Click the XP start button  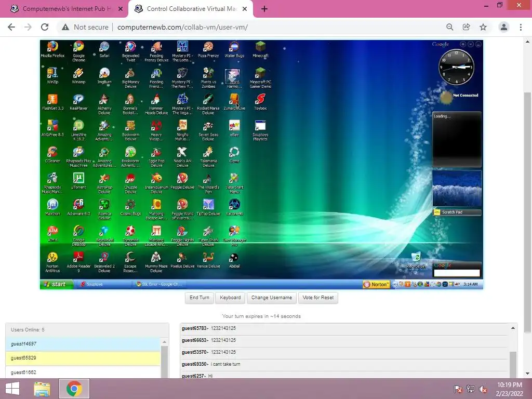pos(56,284)
